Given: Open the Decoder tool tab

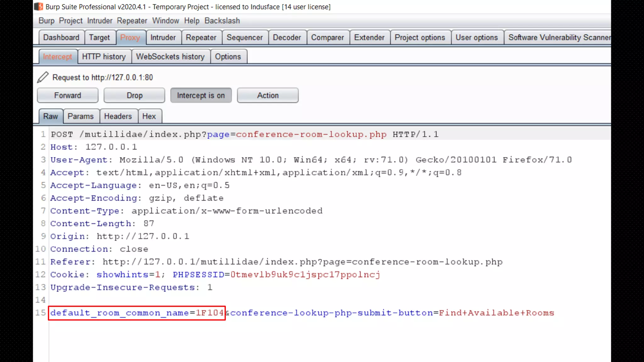Looking at the screenshot, I should point(287,37).
